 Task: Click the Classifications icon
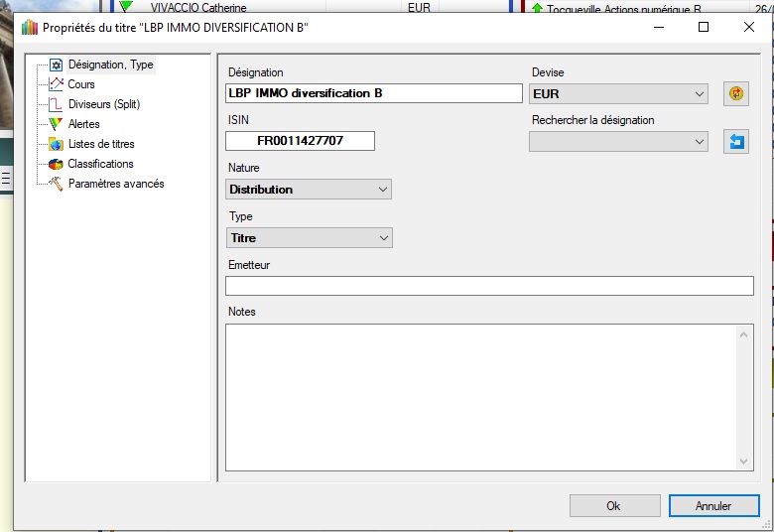[57, 164]
